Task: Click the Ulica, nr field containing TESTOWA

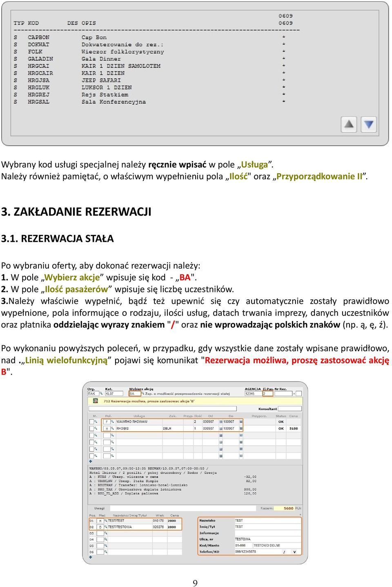Action: point(267,539)
